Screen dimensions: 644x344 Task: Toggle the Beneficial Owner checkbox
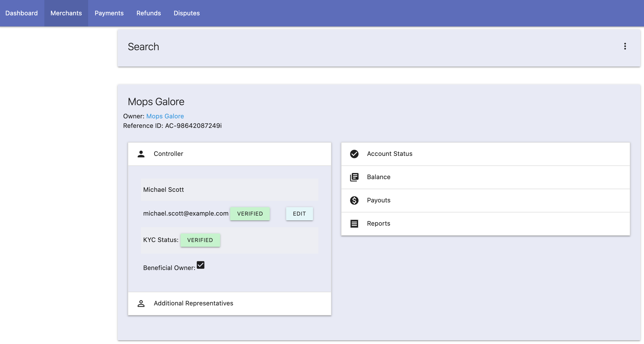200,265
